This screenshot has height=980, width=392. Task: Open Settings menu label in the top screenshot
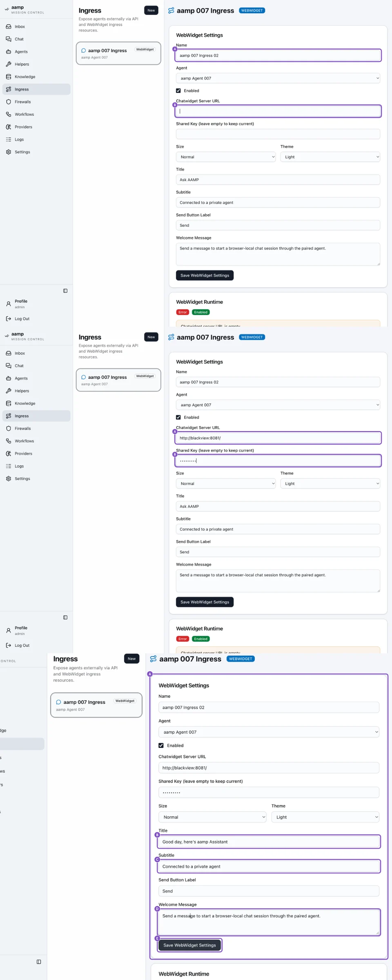[x=22, y=152]
